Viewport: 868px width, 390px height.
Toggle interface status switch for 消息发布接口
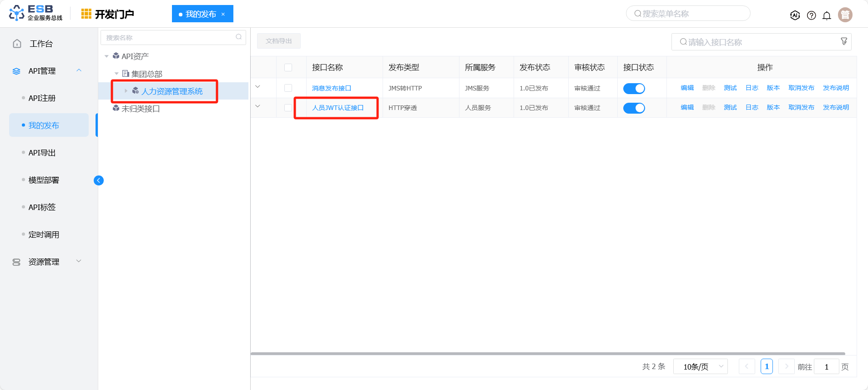point(634,89)
